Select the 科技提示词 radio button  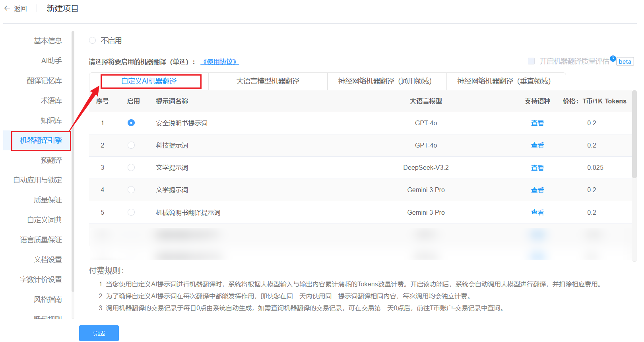tap(131, 146)
